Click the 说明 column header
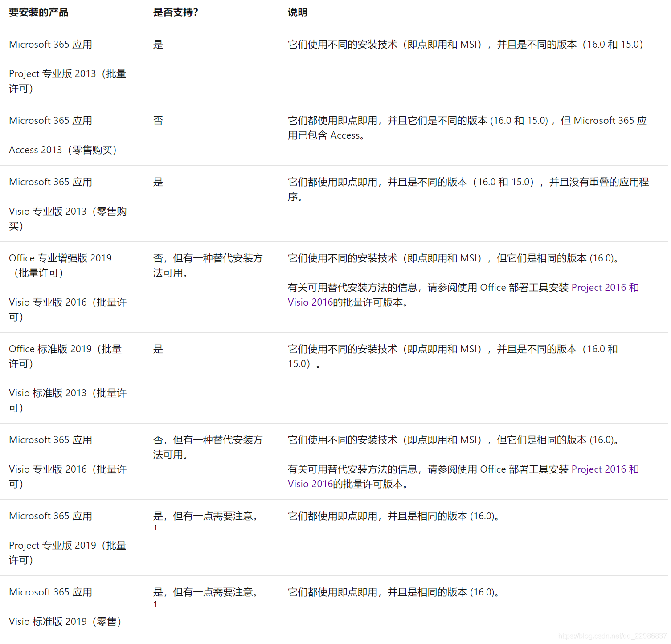 (x=296, y=12)
